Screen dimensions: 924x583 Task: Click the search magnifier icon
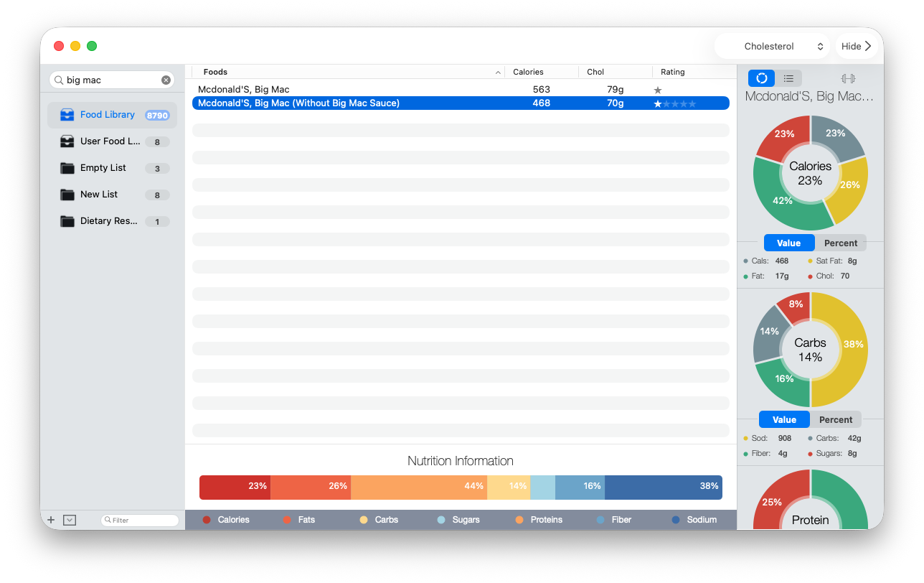point(59,80)
